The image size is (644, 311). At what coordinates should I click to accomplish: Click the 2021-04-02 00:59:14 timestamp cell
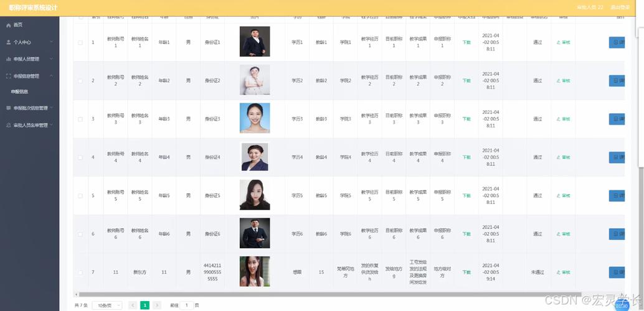tap(490, 272)
